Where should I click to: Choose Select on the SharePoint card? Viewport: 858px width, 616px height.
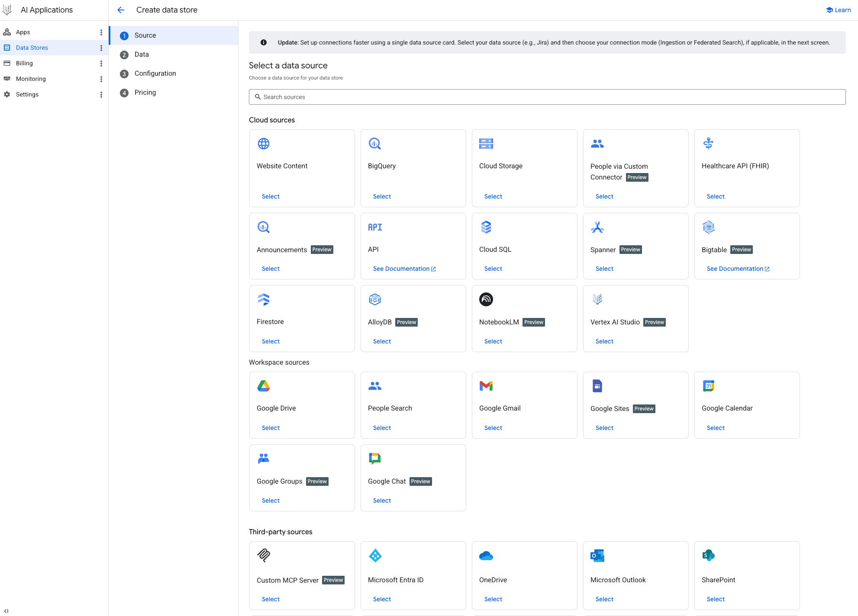[716, 599]
